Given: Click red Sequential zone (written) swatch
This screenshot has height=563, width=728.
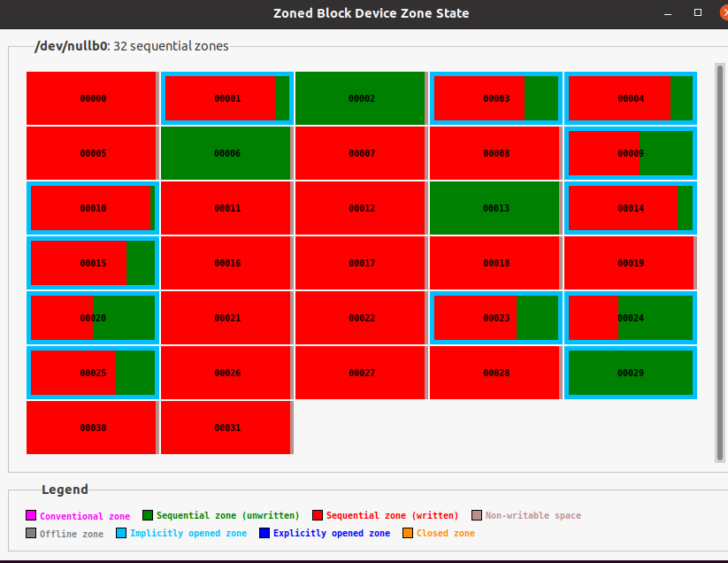Looking at the screenshot, I should 318,515.
